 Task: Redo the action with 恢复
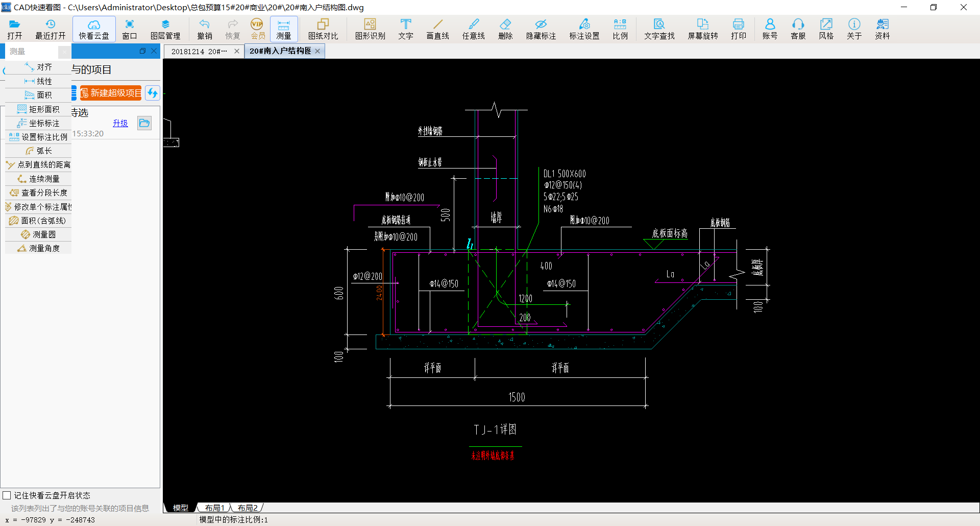point(233,29)
